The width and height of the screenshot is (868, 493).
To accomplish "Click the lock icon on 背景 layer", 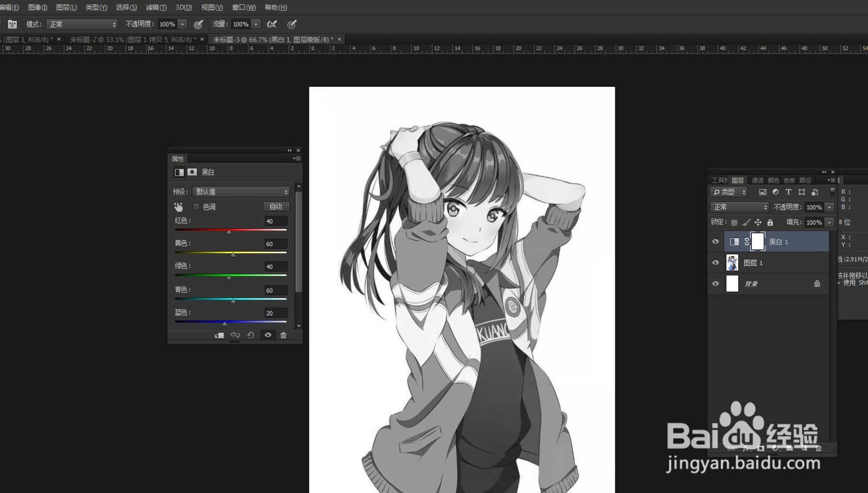I will [x=817, y=284].
